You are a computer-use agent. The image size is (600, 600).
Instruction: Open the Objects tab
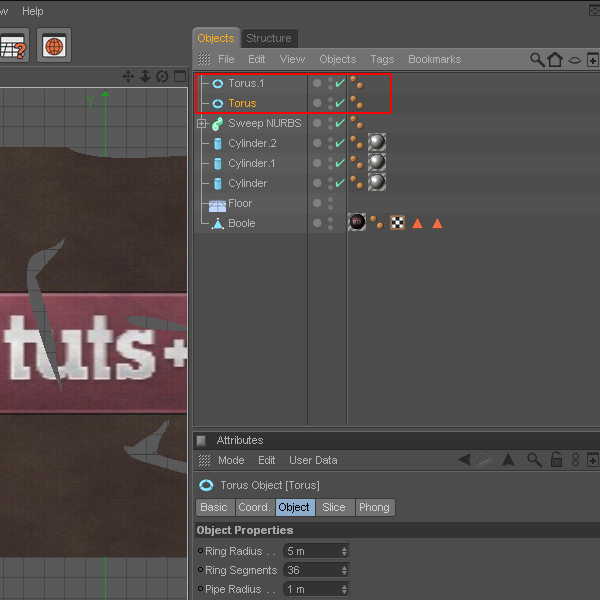216,38
